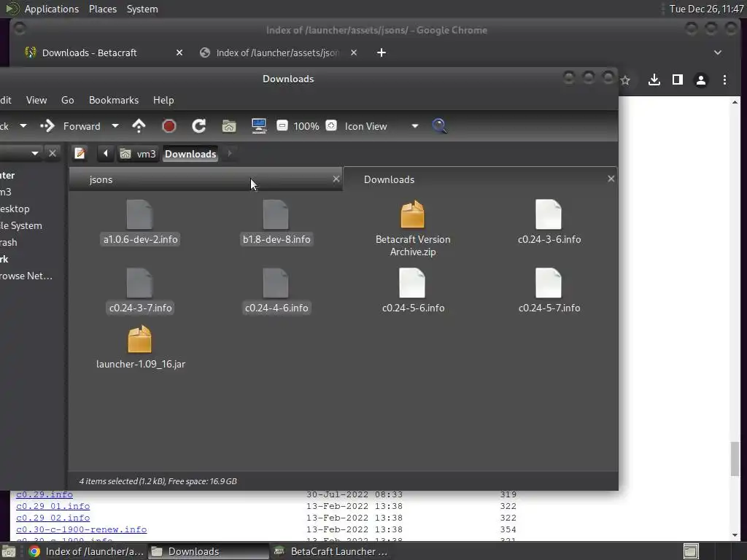The height and width of the screenshot is (560, 747).
Task: Select the b1.8-dev-8.info file icon
Action: tap(276, 214)
